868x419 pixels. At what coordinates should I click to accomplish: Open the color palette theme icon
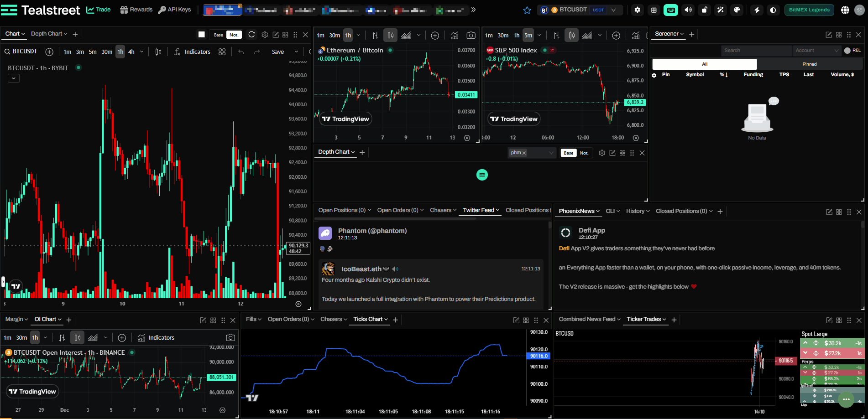click(x=737, y=10)
